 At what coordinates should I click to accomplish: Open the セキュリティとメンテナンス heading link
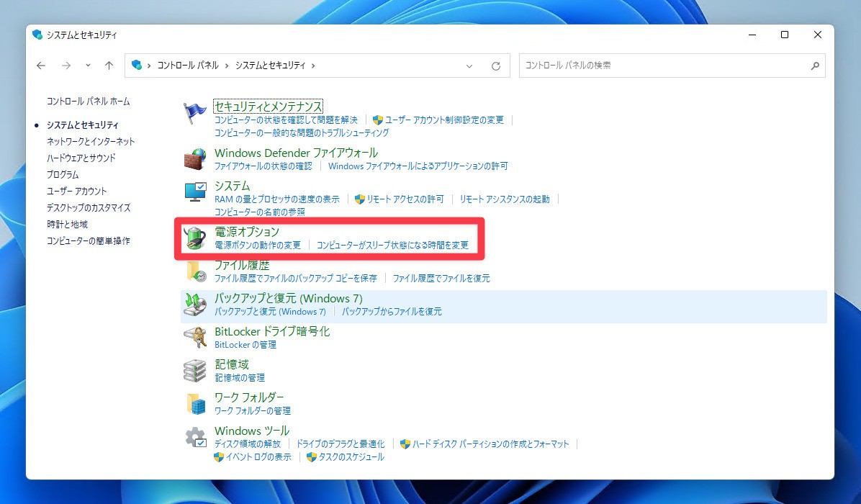pyautogui.click(x=268, y=107)
